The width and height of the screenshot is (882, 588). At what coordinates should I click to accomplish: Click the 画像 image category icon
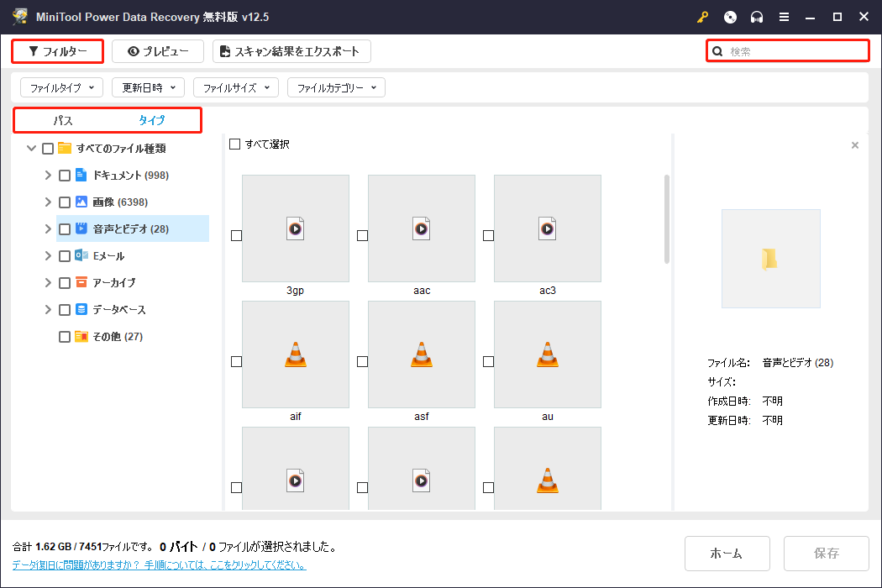point(81,202)
